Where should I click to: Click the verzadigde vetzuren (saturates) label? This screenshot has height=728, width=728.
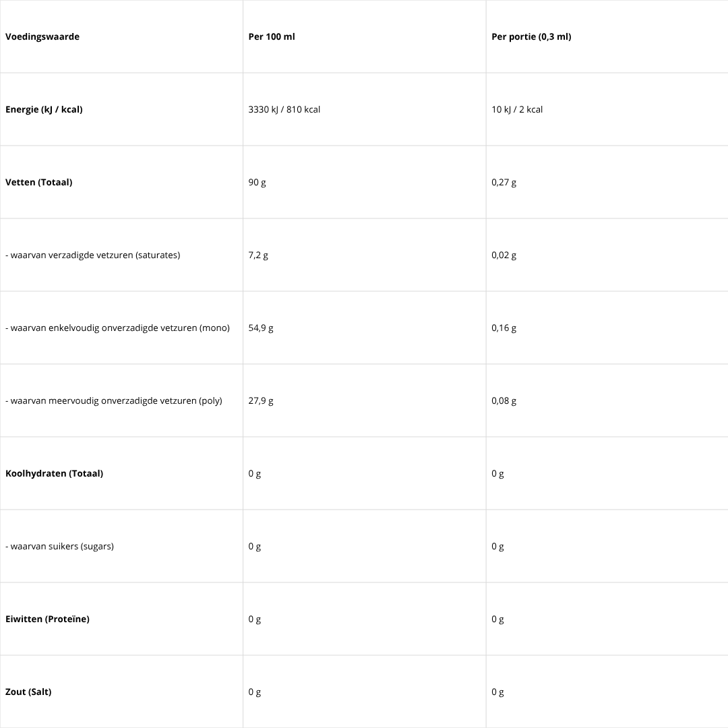click(93, 255)
